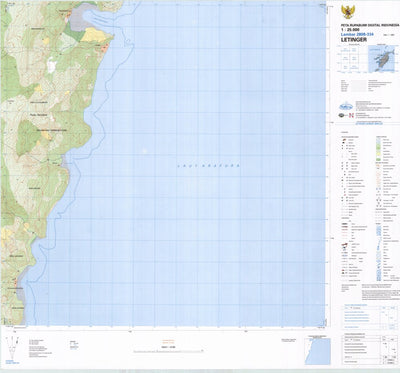The width and height of the screenshot is (400, 373).
Task: Click the blue Bakosurtanal oval logo
Action: pyautogui.click(x=346, y=107)
